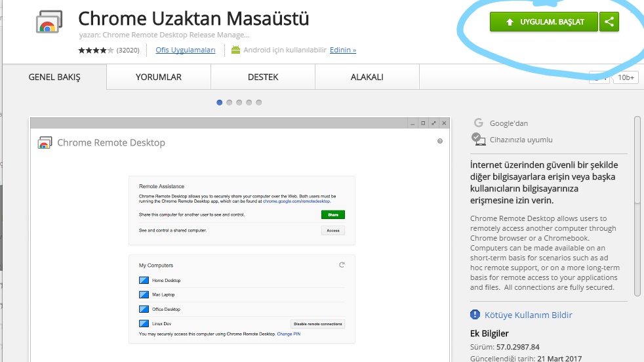The image size is (644, 362).
Task: Open the YORUMLAR tab
Action: tap(159, 77)
